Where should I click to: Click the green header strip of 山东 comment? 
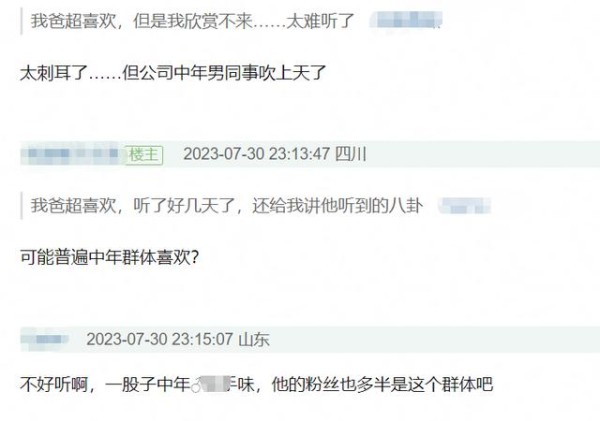click(310, 339)
